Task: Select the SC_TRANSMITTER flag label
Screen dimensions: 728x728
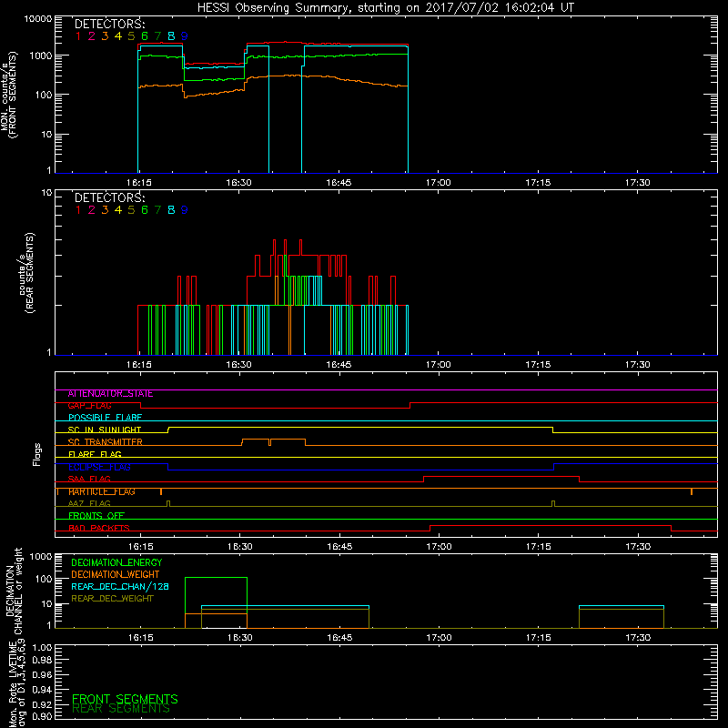Action: 105,442
